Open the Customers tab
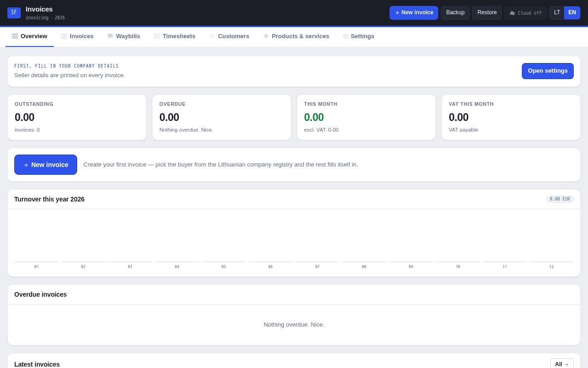 click(229, 36)
